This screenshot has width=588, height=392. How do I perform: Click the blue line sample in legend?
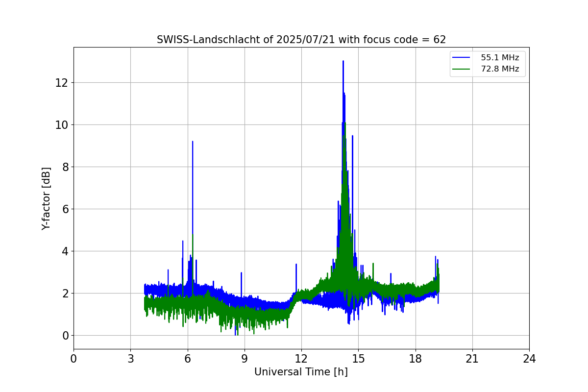point(462,58)
